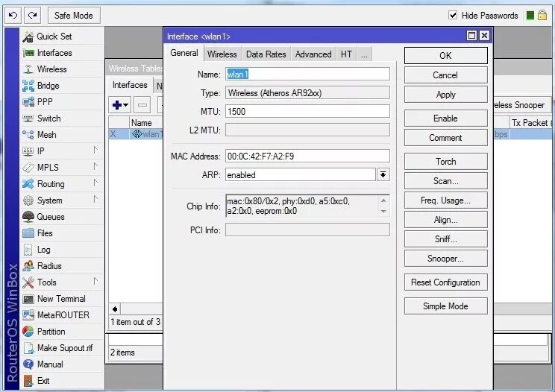Image resolution: width=555 pixels, height=392 pixels.
Task: Click the green status indicator icon
Action: tap(530, 16)
